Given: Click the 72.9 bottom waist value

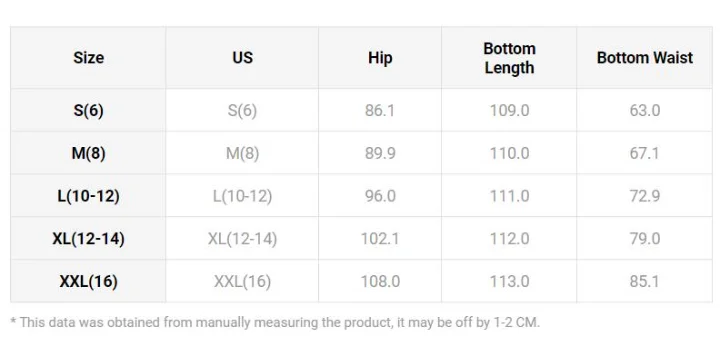Looking at the screenshot, I should pyautogui.click(x=644, y=195).
